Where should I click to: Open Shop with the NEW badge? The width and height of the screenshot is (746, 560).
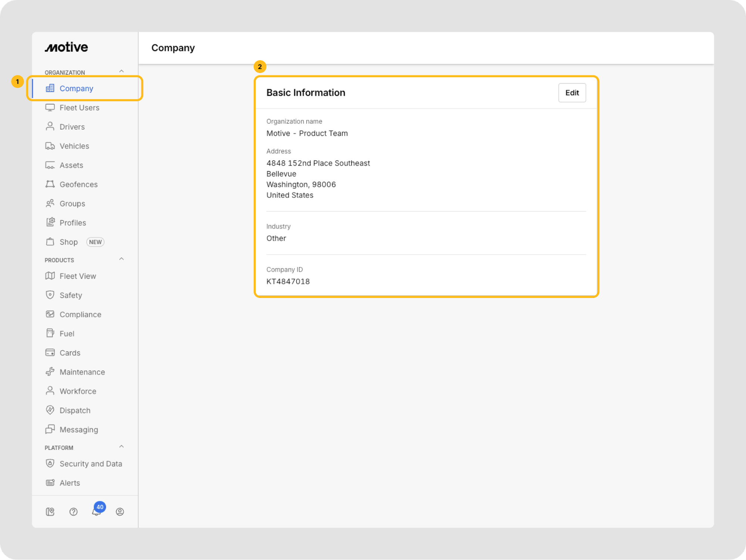tap(69, 242)
